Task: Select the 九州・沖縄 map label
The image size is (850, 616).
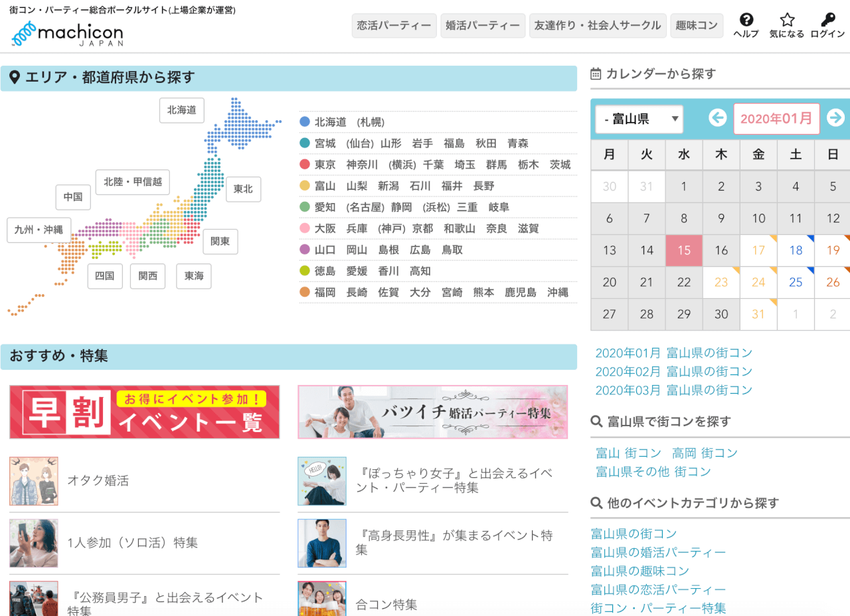Action: pos(39,230)
